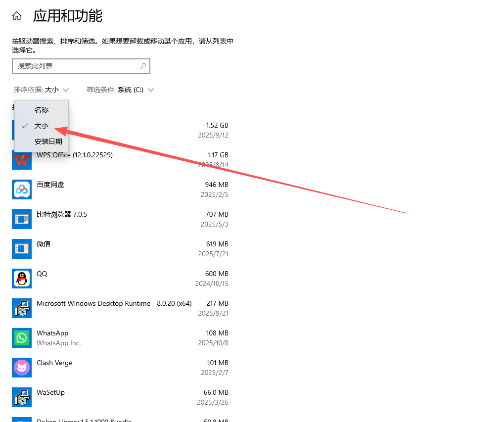Screen dimensions: 504x422
Task: Click the green WhatsApp icon
Action: point(22,338)
